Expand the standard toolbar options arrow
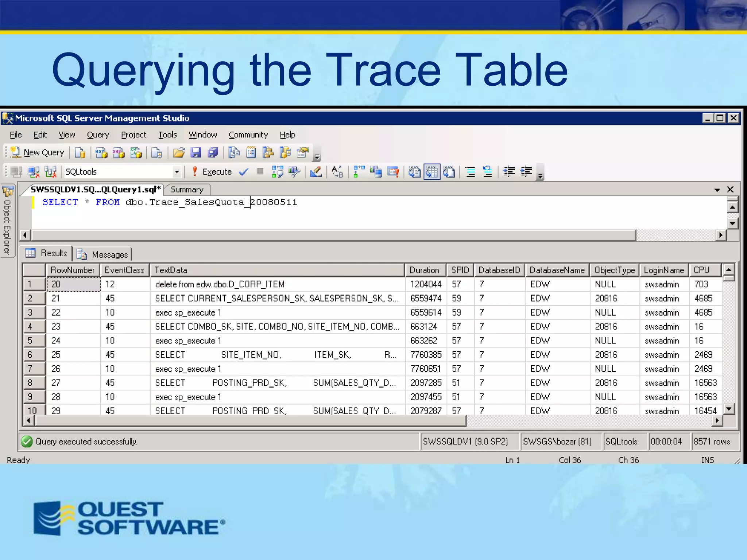Screen dimensions: 747x560 click(x=317, y=157)
